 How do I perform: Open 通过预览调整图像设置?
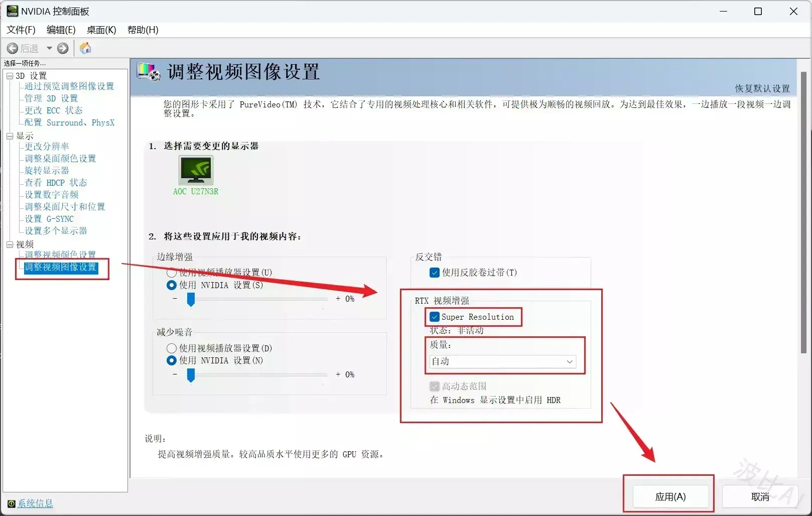(69, 86)
